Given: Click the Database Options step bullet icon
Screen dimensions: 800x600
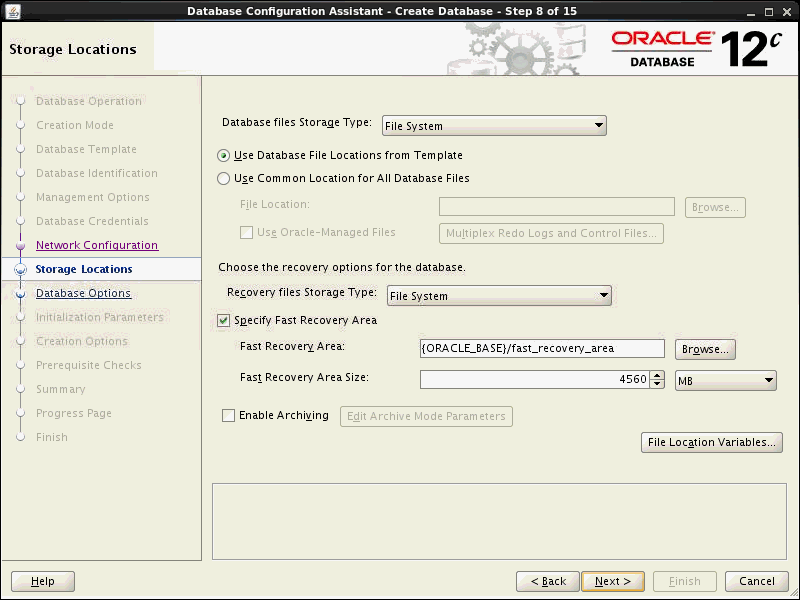Looking at the screenshot, I should (x=20, y=293).
